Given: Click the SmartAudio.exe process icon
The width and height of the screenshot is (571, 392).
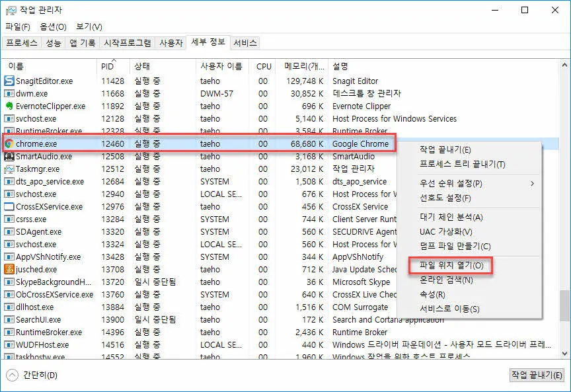Looking at the screenshot, I should (x=9, y=156).
